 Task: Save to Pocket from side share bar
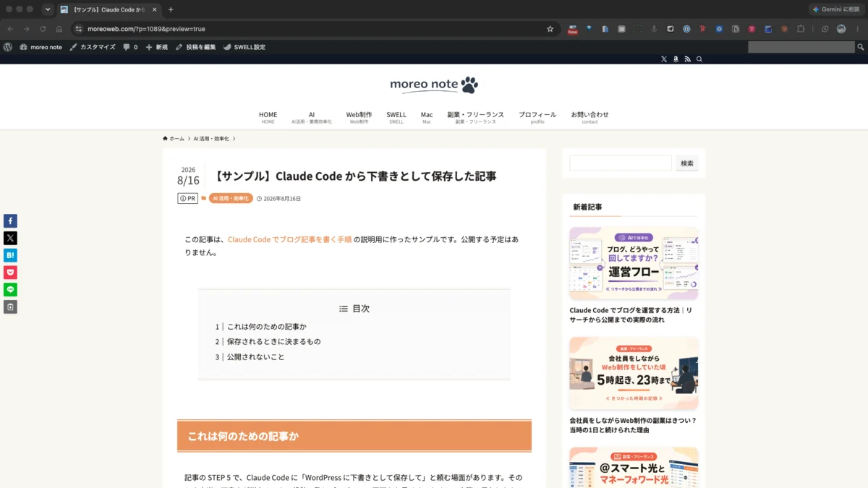[10, 273]
